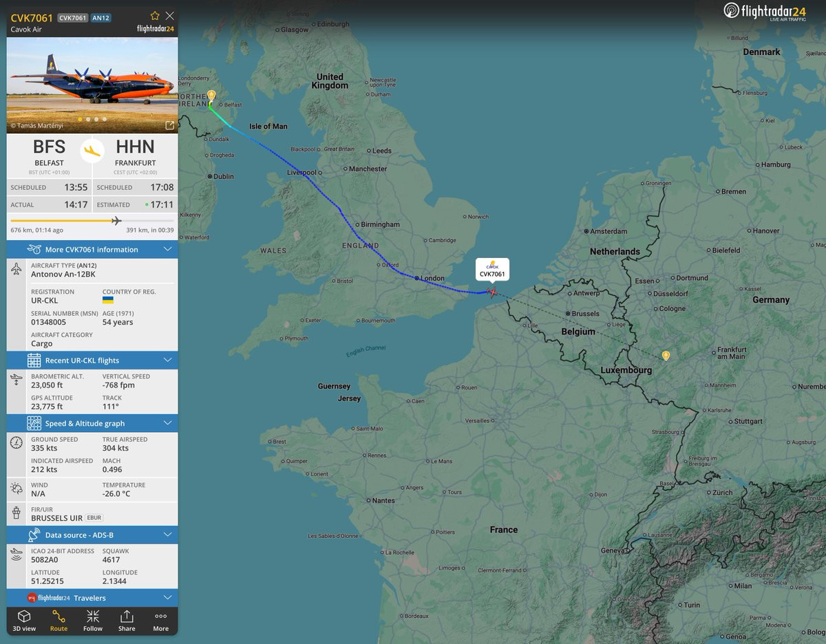Click the ICAO address 5082A0
The image size is (826, 644).
click(46, 560)
